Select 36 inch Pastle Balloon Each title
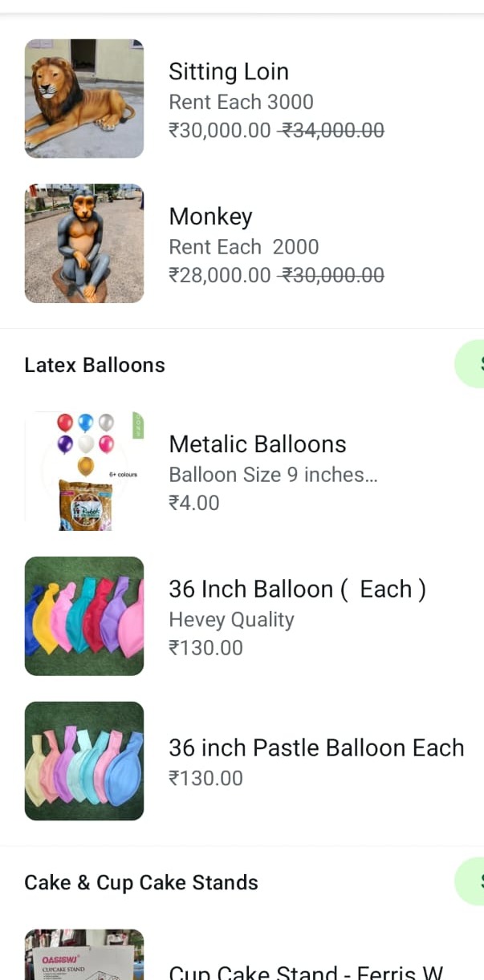 (x=316, y=747)
